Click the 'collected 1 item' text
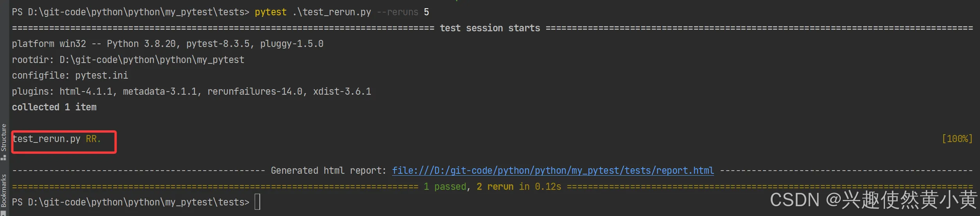The image size is (980, 216). 54,107
